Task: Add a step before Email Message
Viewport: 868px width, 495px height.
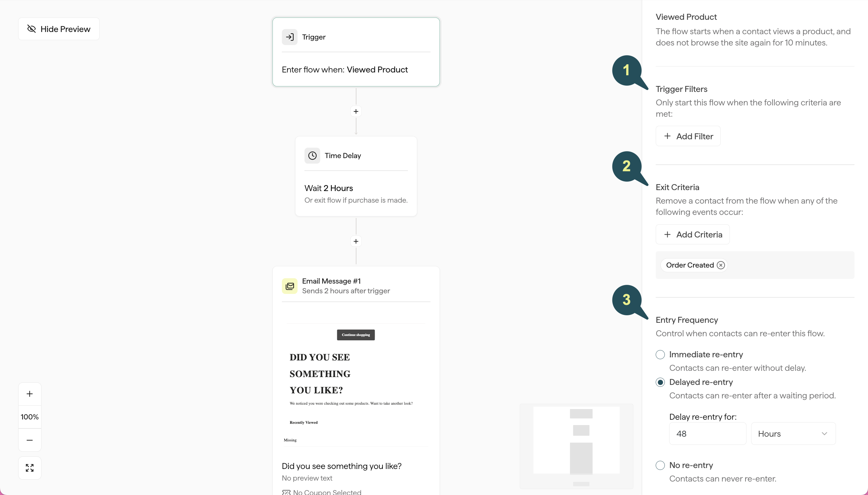Action: [355, 241]
